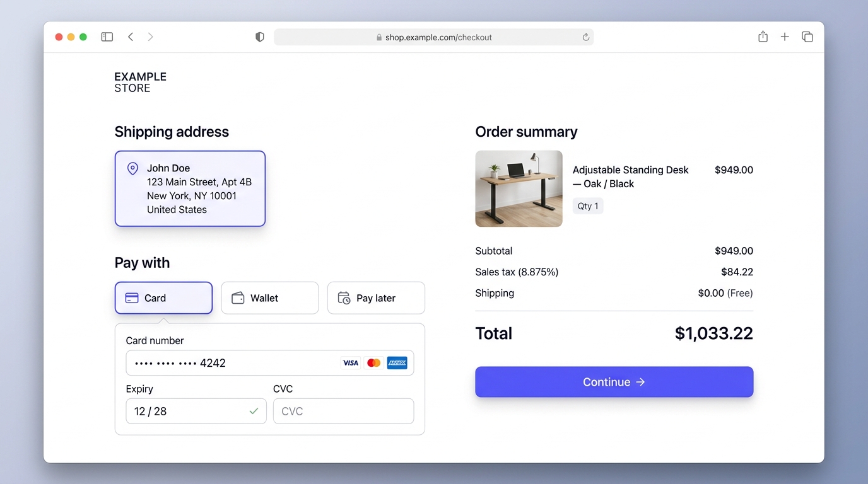Click the $84.22 sales tax value
The width and height of the screenshot is (868, 484).
(x=737, y=272)
